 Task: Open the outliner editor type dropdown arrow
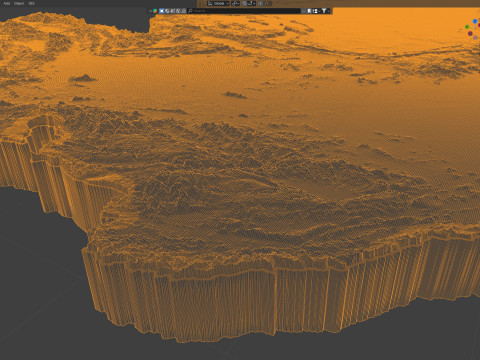[150, 11]
